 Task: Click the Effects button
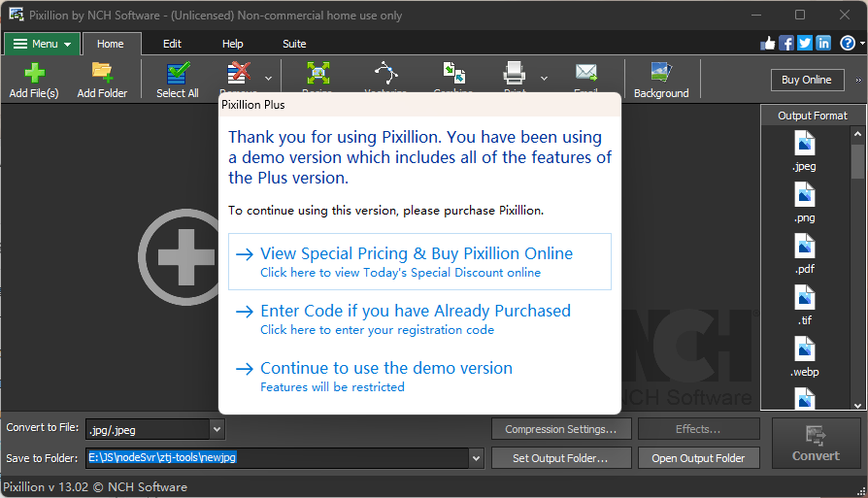(x=698, y=429)
